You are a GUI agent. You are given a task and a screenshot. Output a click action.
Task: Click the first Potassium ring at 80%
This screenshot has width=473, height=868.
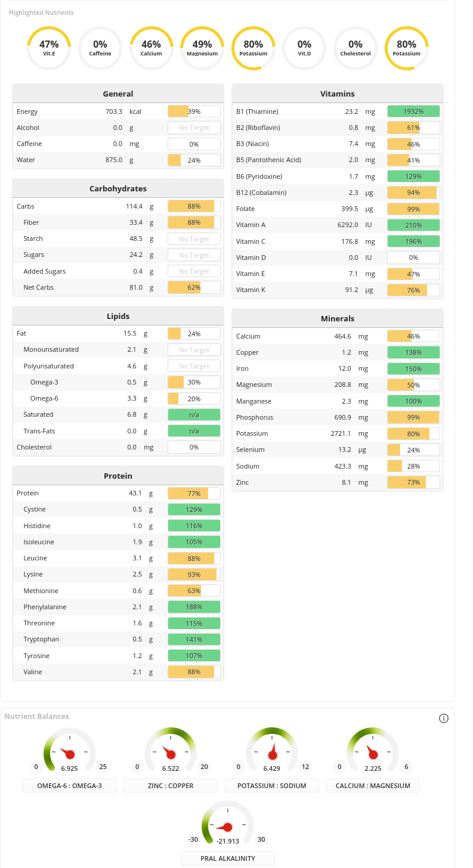(x=253, y=48)
